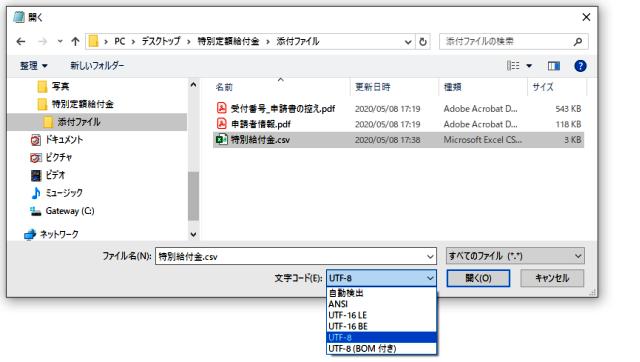Select 特別定額給付金 in the breadcrumb path
The image size is (640, 362).
click(228, 41)
